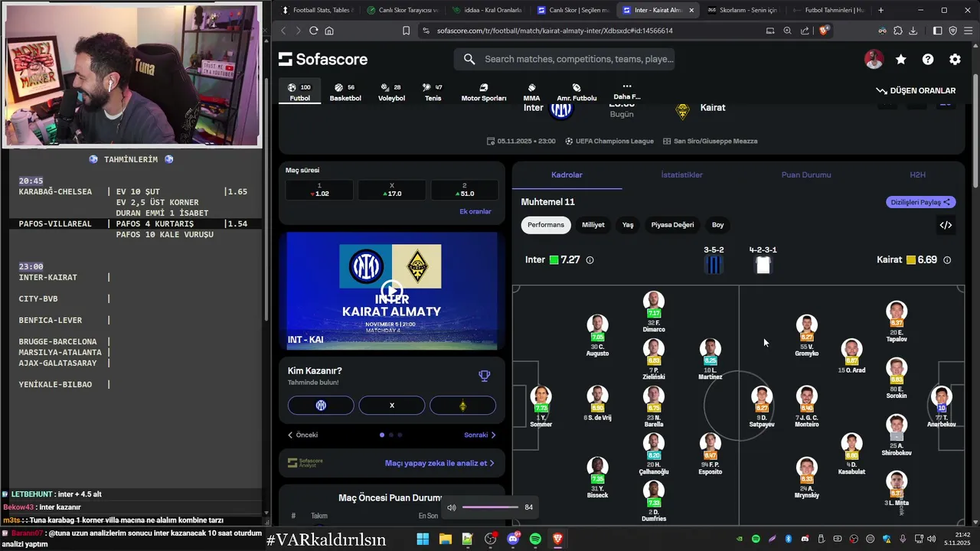Viewport: 980px width, 551px height.
Task: Open Maçı yapay zeka ile analiz et
Action: point(439,463)
